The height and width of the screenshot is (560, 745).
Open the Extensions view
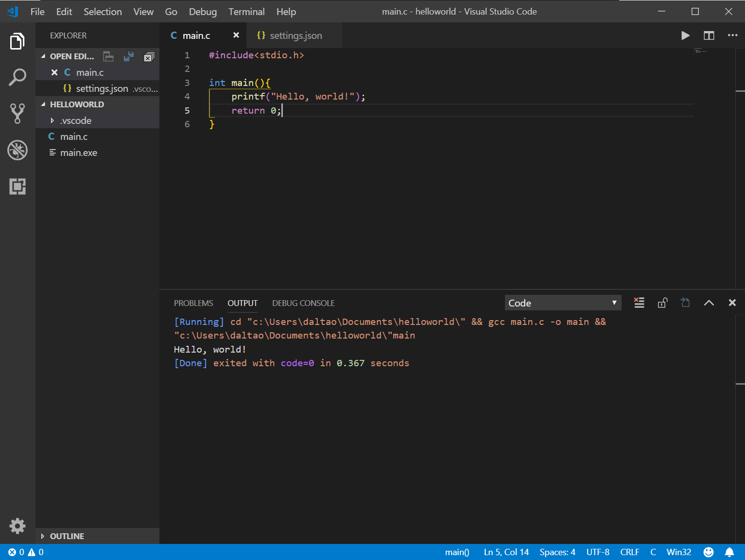point(17,187)
